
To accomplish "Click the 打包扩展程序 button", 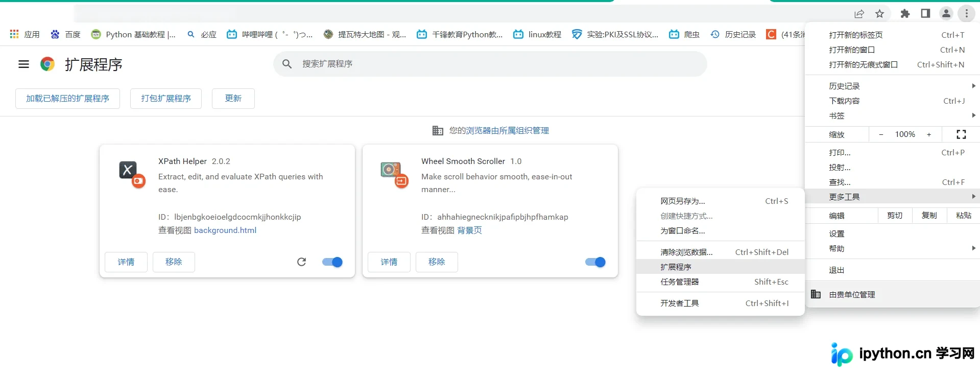I will pos(166,99).
